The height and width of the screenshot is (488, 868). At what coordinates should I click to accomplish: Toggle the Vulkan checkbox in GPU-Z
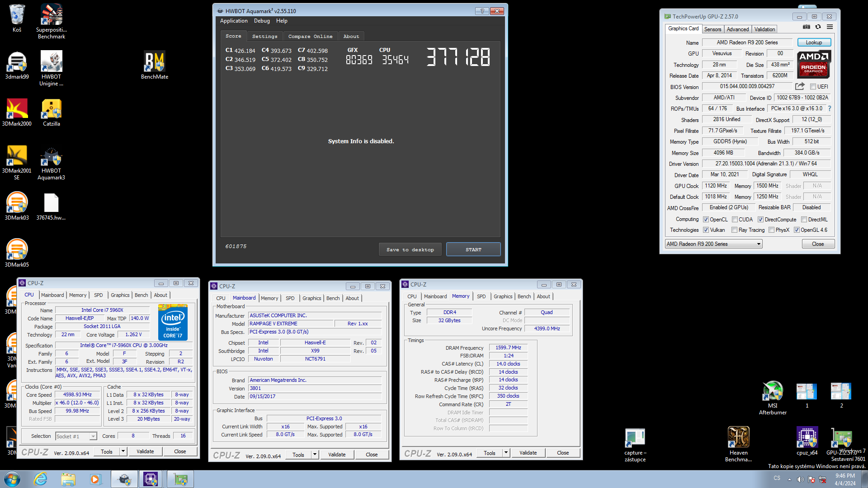(706, 230)
